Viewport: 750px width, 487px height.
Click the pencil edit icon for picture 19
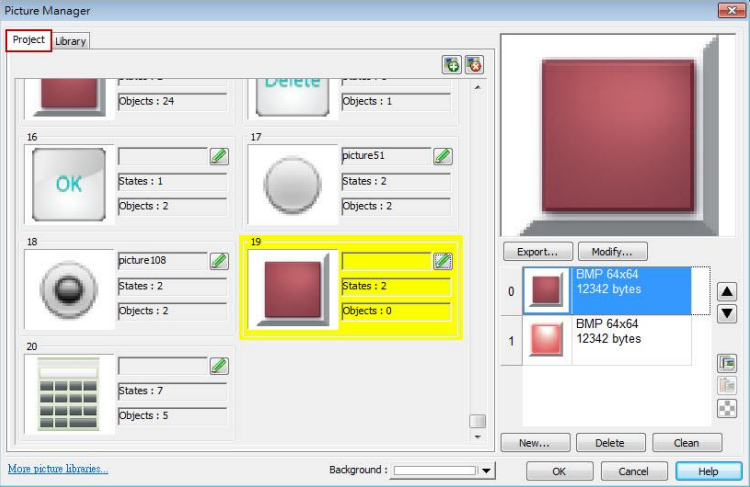443,261
